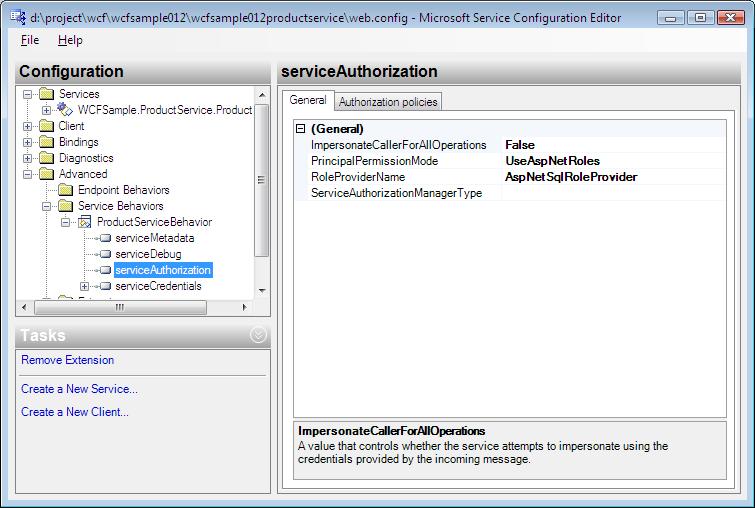Select the Service Behaviors tree item

point(121,206)
